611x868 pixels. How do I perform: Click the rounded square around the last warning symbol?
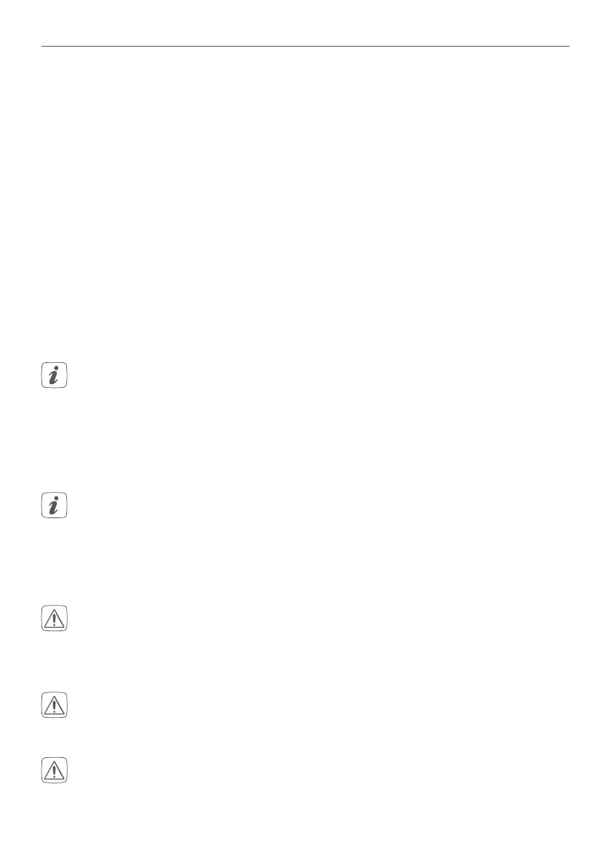(x=54, y=770)
